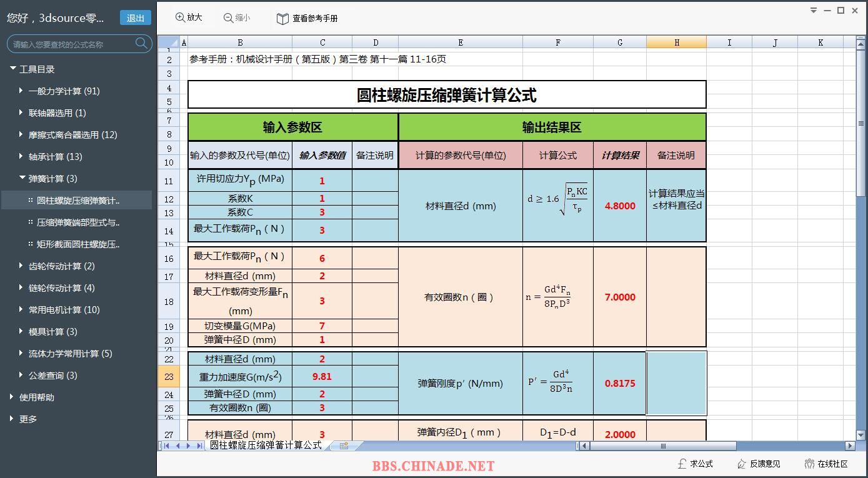Viewport: 868px width, 478px height.
Task: Select column K header
Action: point(821,42)
